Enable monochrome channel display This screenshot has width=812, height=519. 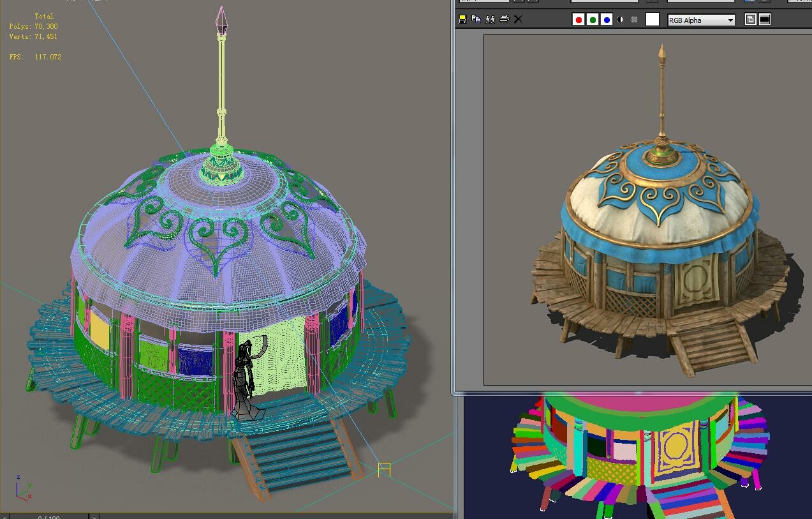pos(619,19)
